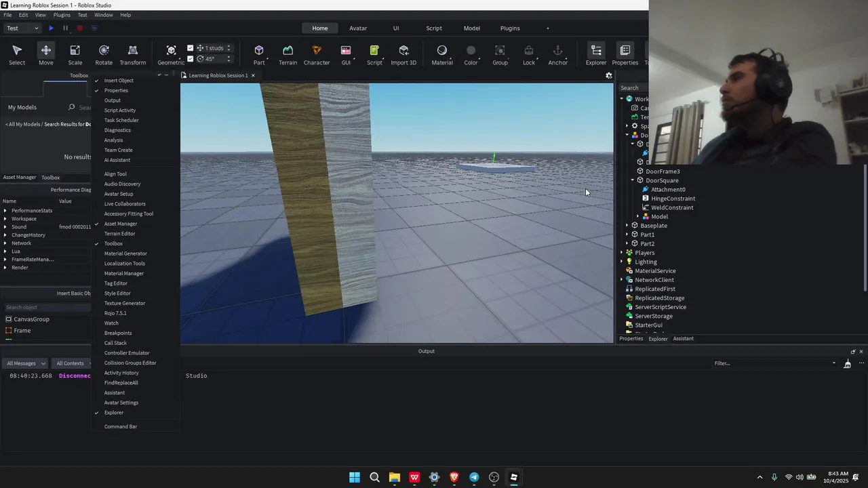
Task: Insert a Part from the toolbar
Action: pos(259,55)
